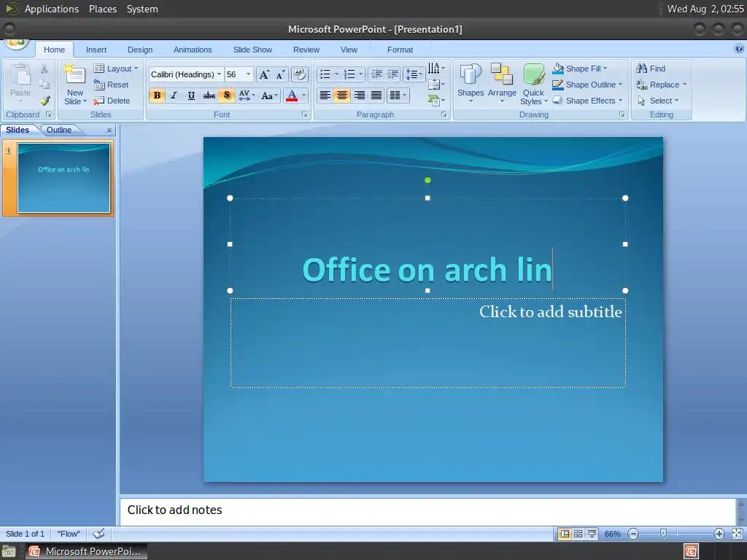
Task: Switch to the Slide Show tab
Action: [252, 50]
